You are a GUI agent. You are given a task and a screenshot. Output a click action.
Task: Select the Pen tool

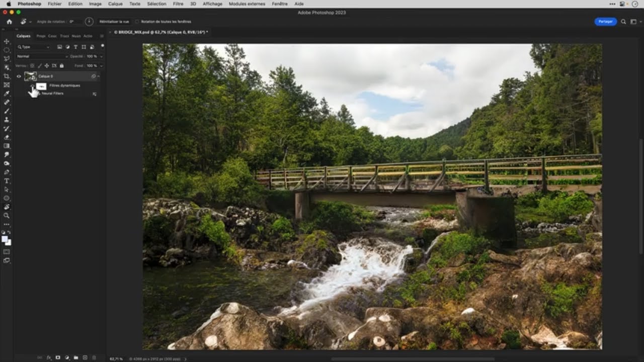click(x=7, y=172)
